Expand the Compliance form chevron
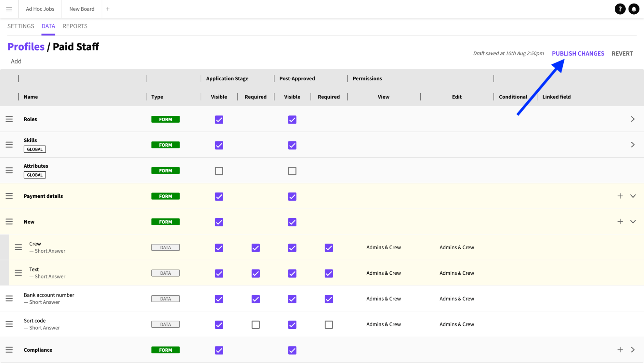The height and width of the screenshot is (363, 644). pyautogui.click(x=633, y=350)
